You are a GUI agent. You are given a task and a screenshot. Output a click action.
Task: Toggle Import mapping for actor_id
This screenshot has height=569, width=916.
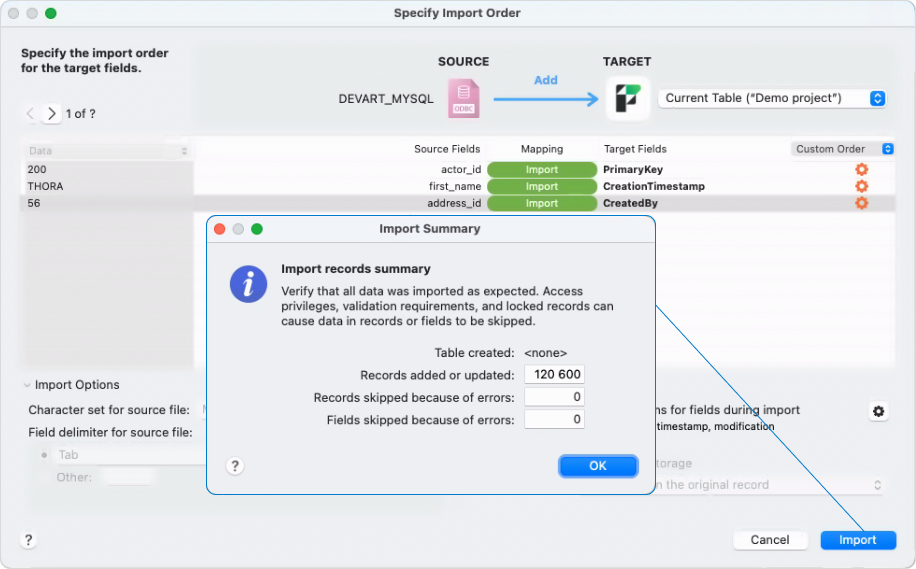point(542,169)
